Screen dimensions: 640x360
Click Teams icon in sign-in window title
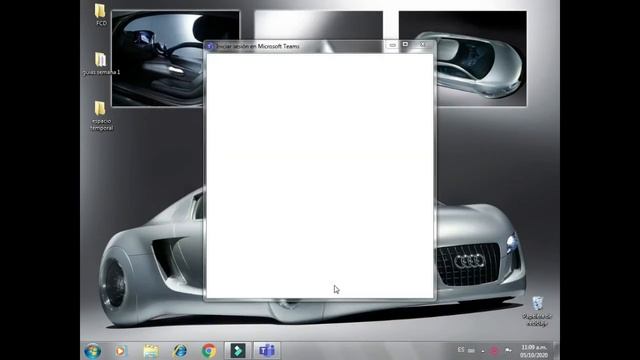pyautogui.click(x=210, y=46)
